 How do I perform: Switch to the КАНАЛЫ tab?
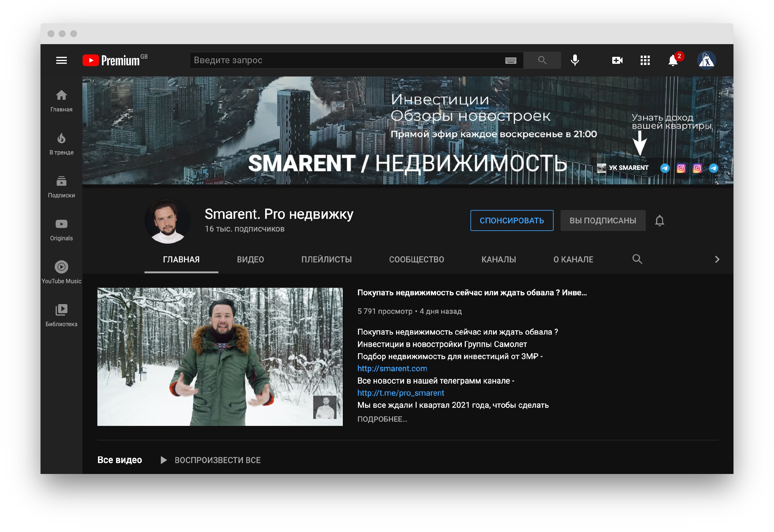[498, 259]
